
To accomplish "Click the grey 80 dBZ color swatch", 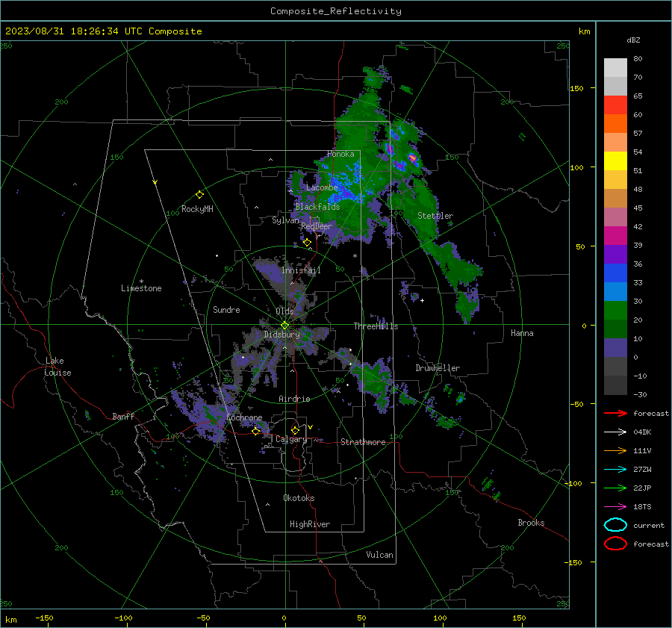I will (x=615, y=68).
